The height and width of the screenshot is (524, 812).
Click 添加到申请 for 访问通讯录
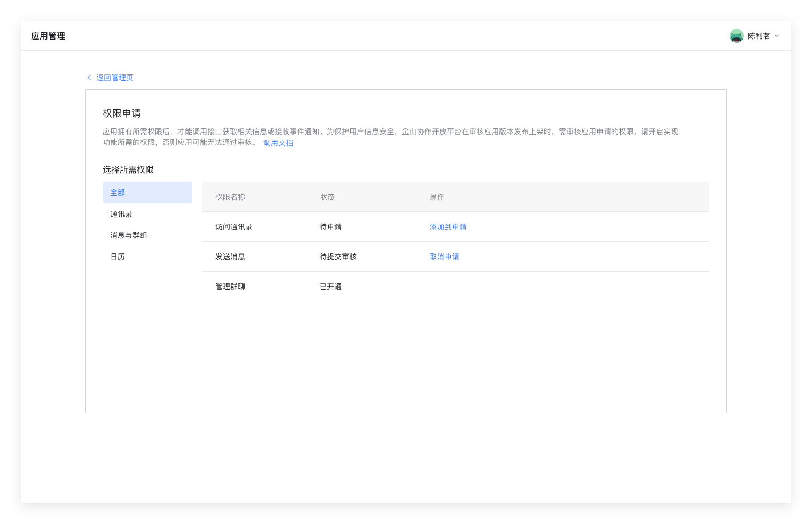coord(448,227)
